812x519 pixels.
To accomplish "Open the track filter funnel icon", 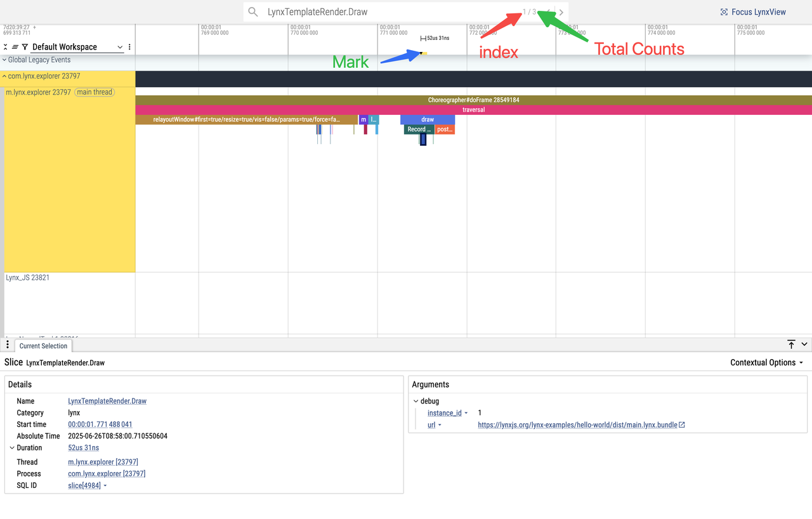I will [x=25, y=47].
